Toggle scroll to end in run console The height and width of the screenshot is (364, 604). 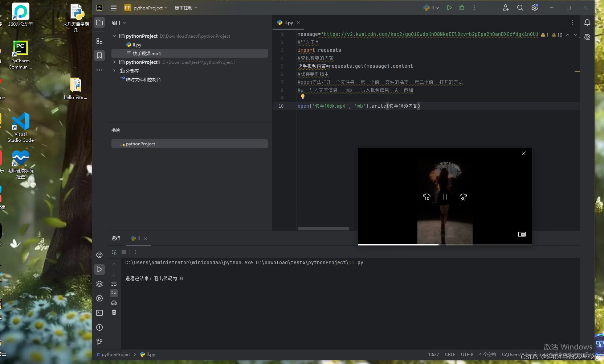coord(114,293)
